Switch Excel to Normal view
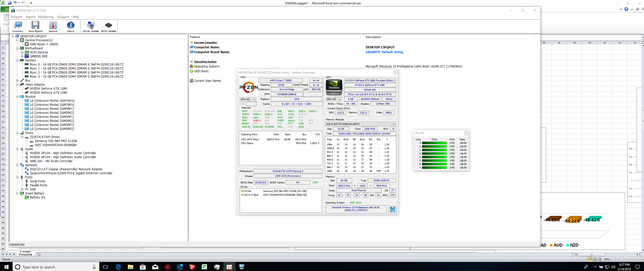The width and height of the screenshot is (644, 271). [590, 259]
